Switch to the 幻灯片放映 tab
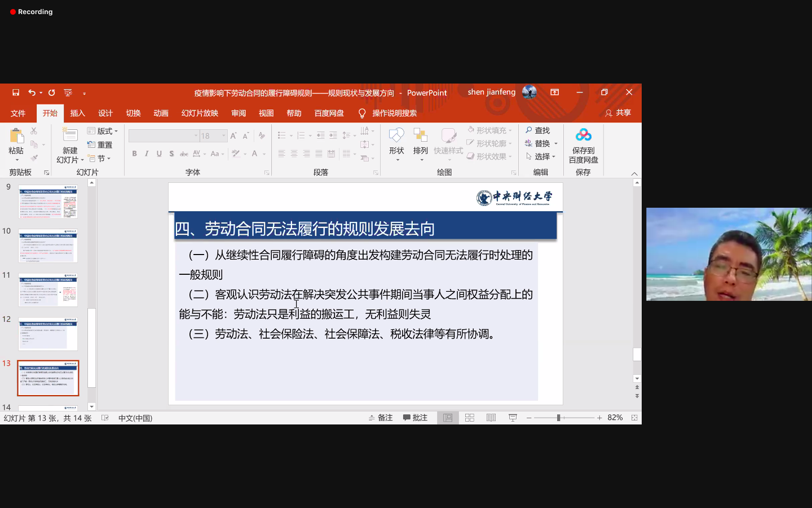 pyautogui.click(x=200, y=113)
